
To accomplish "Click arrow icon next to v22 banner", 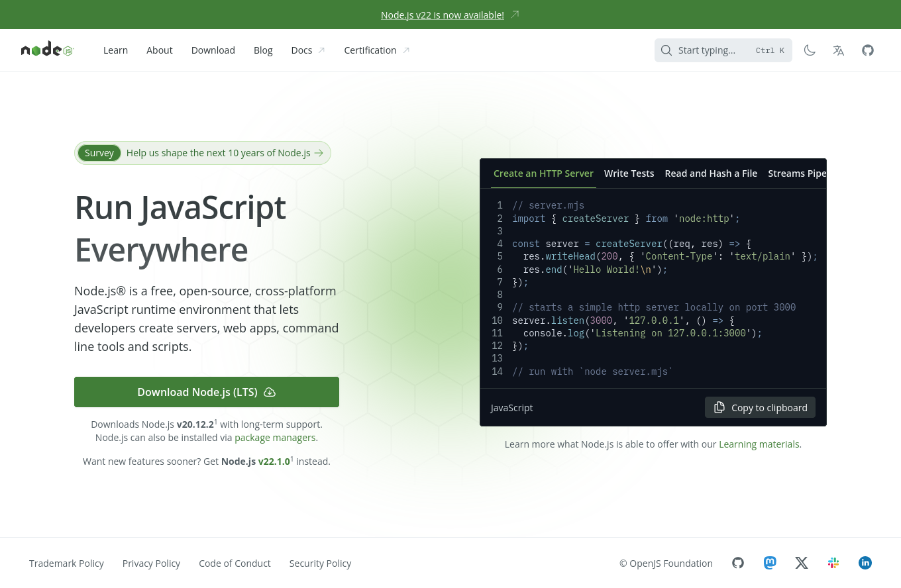I will click(x=515, y=15).
